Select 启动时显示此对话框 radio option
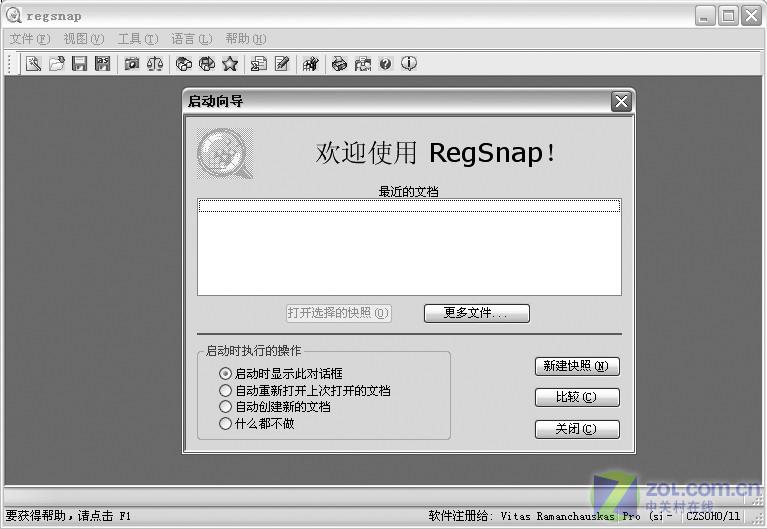 281,374
